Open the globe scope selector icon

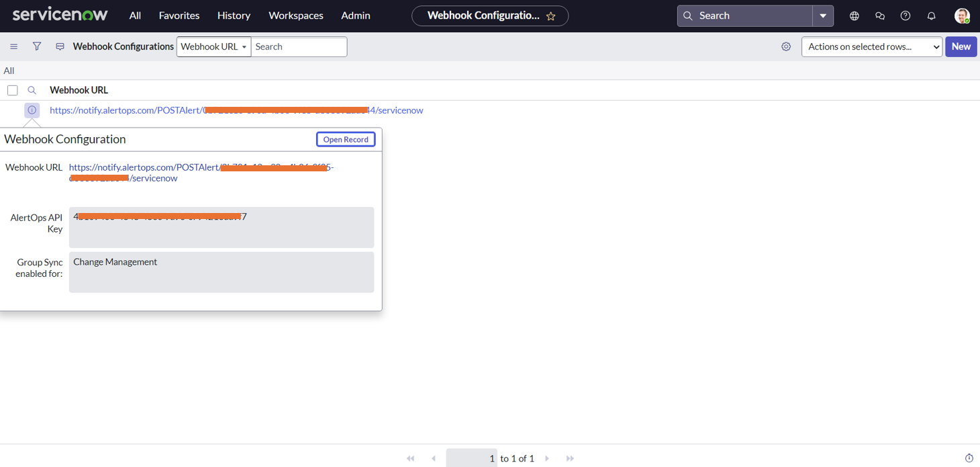click(x=854, y=15)
